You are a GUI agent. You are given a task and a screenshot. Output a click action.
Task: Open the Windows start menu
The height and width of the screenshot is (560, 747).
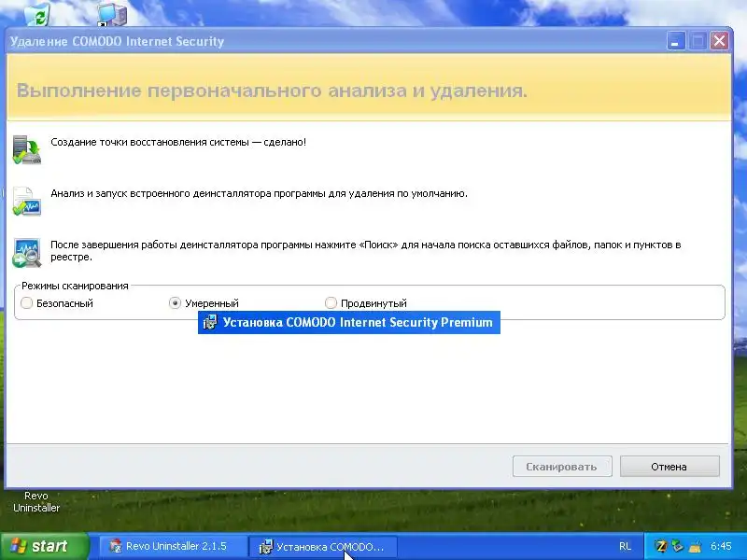(x=45, y=546)
